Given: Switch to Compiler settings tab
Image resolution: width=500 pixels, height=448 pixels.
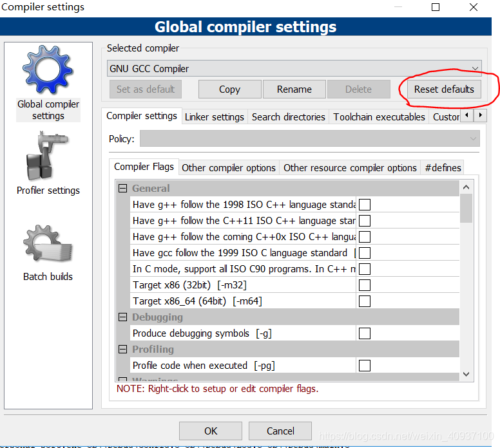Looking at the screenshot, I should tap(142, 116).
